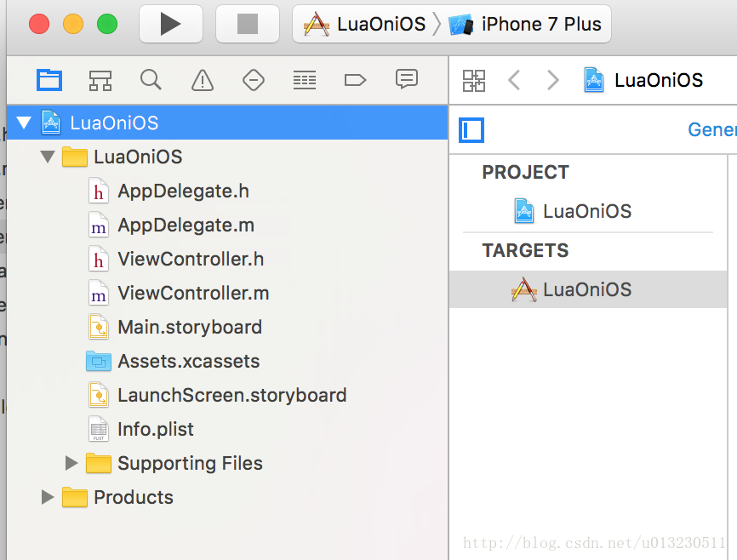Switch to the General tab

[711, 130]
